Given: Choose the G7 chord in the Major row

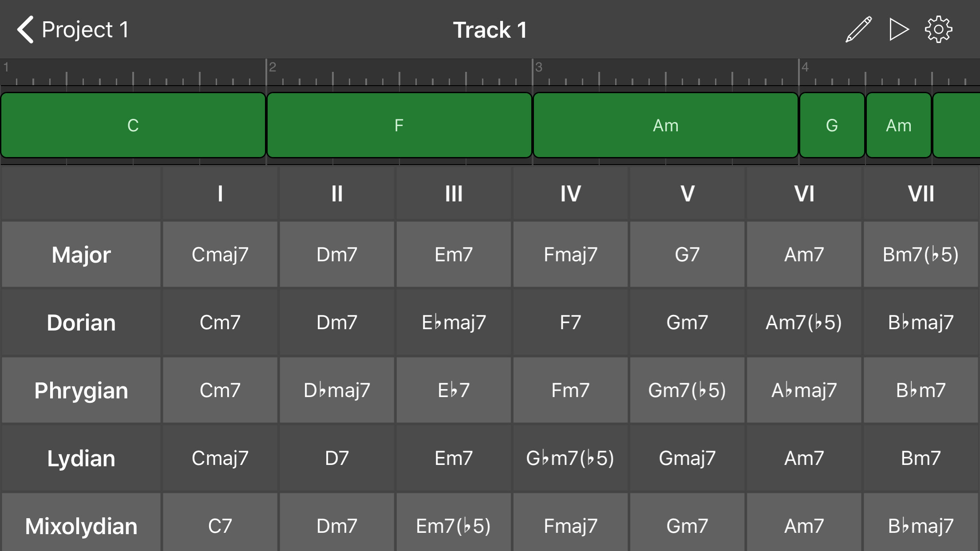Looking at the screenshot, I should pos(687,254).
